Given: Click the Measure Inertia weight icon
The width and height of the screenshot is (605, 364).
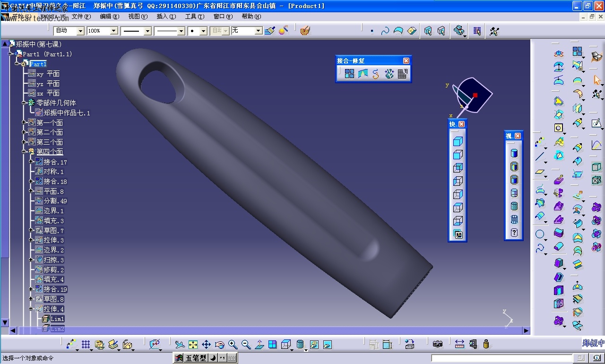Looking at the screenshot, I should (486, 345).
